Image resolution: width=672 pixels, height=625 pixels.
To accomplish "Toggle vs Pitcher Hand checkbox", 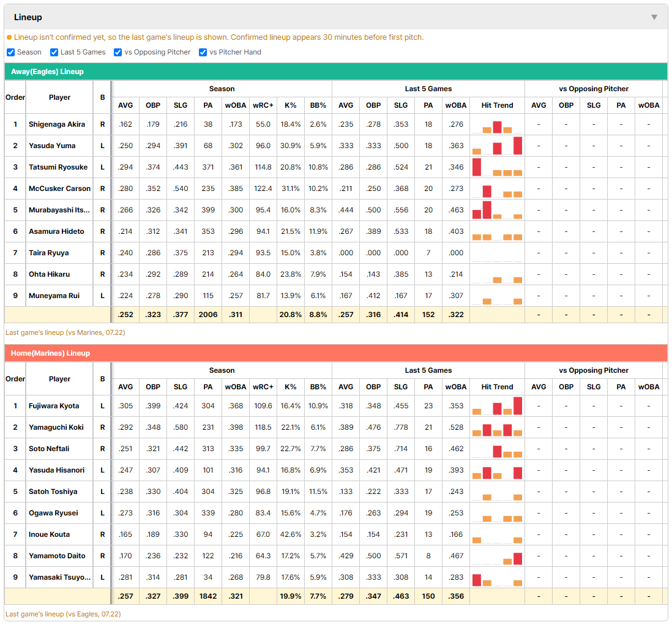I will [203, 52].
